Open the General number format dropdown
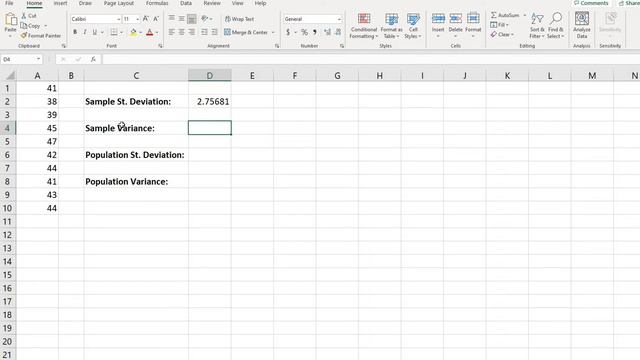This screenshot has height=360, width=640. 339,19
